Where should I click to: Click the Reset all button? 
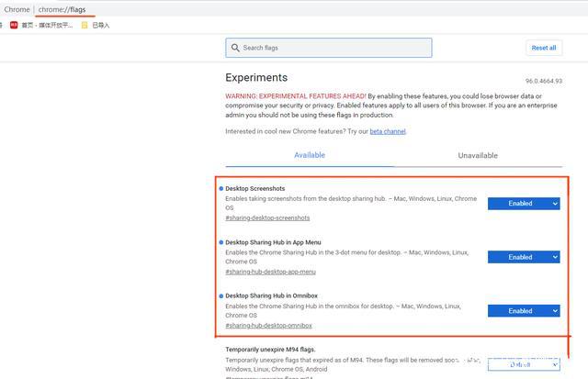tap(544, 48)
